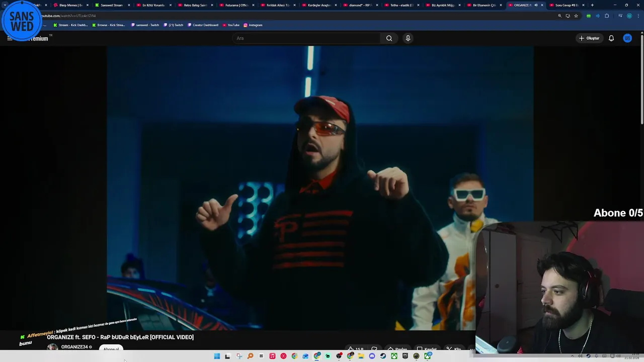The width and height of the screenshot is (644, 362).
Task: Click the Klip clip button
Action: point(454,348)
